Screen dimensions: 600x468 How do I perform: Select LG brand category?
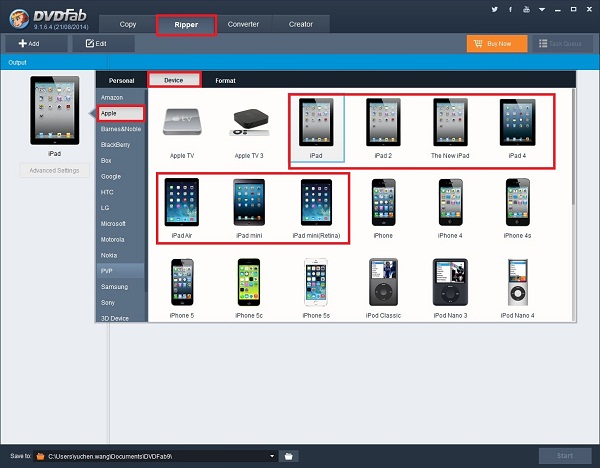click(x=120, y=208)
